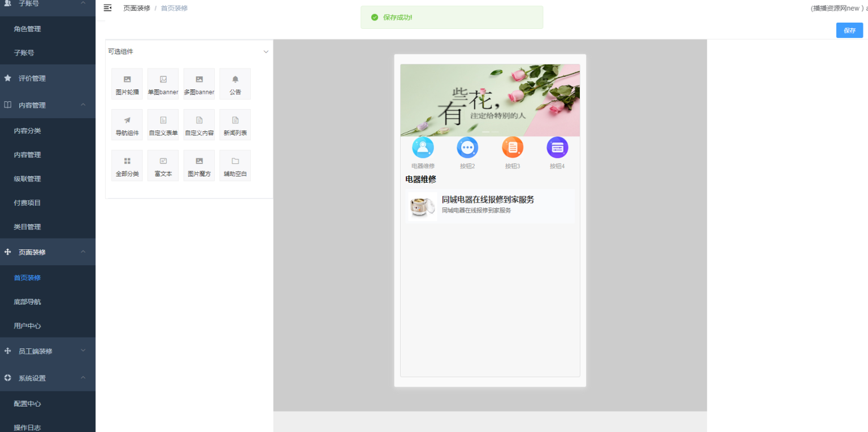Viewport: 868px width, 432px height.
Task: Select the 多图banner component
Action: click(x=199, y=84)
